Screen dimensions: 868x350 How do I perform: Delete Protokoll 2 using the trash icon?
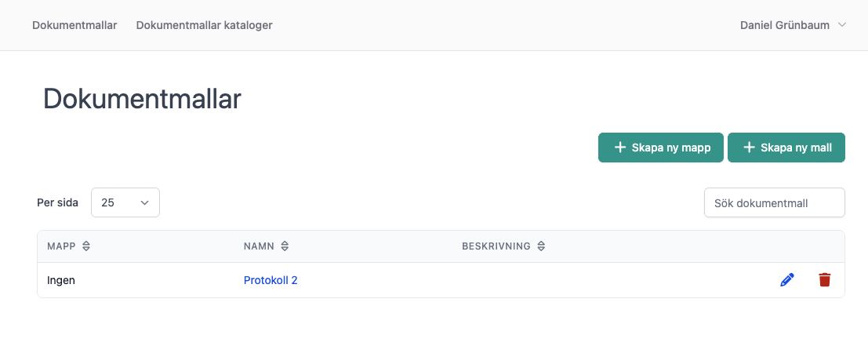coord(824,280)
